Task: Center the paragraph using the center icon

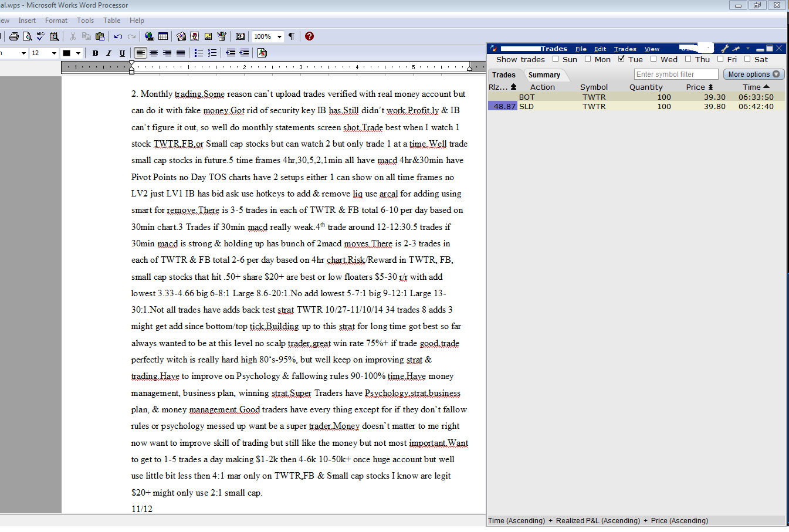Action: [x=154, y=53]
